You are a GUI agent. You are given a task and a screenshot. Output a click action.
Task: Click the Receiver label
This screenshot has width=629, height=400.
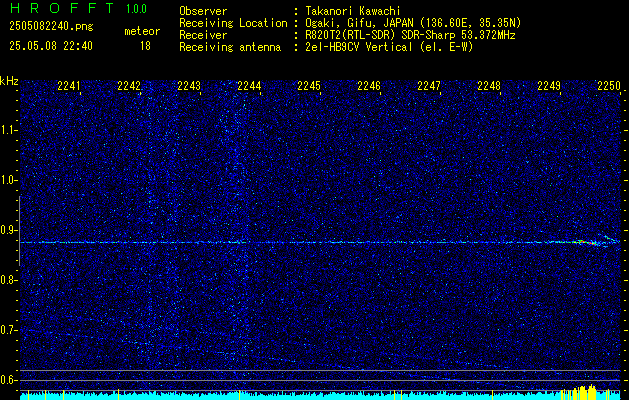click(x=203, y=35)
